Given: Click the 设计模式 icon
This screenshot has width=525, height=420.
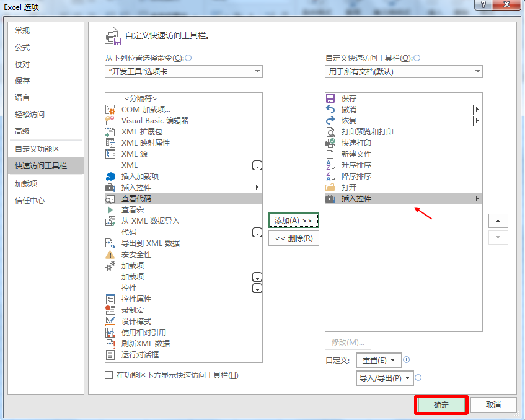Looking at the screenshot, I should [110, 322].
